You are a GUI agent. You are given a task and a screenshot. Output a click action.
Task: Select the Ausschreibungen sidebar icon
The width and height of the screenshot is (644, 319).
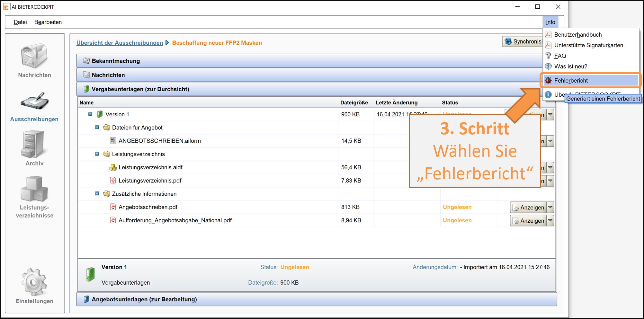click(x=34, y=102)
